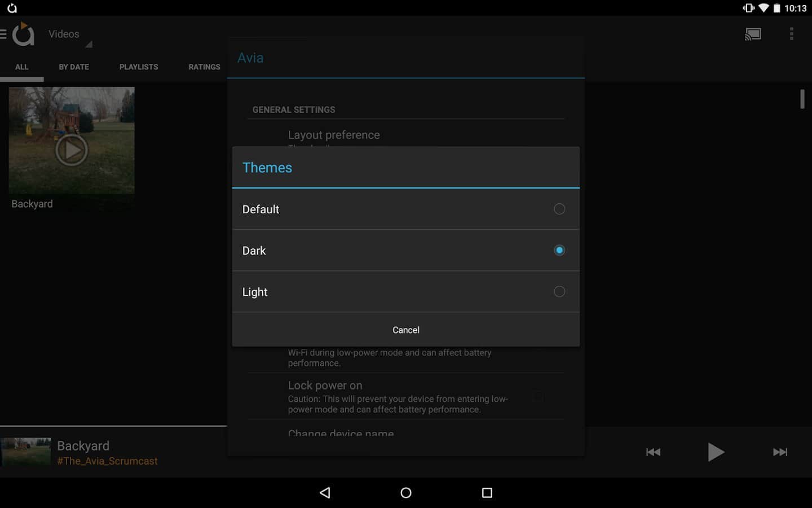Switch to the By Date tab
Viewport: 812px width, 508px height.
click(74, 67)
